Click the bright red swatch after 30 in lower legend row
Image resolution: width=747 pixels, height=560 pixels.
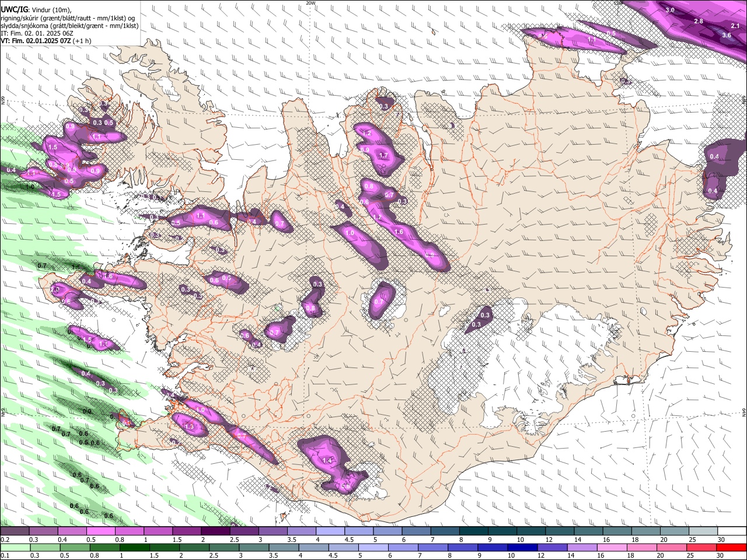[x=732, y=547]
